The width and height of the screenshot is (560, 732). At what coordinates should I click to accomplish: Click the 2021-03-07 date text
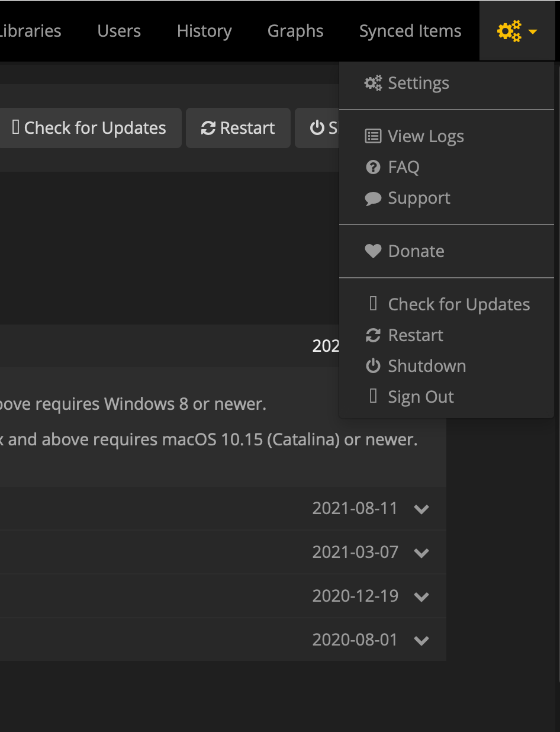[355, 552]
